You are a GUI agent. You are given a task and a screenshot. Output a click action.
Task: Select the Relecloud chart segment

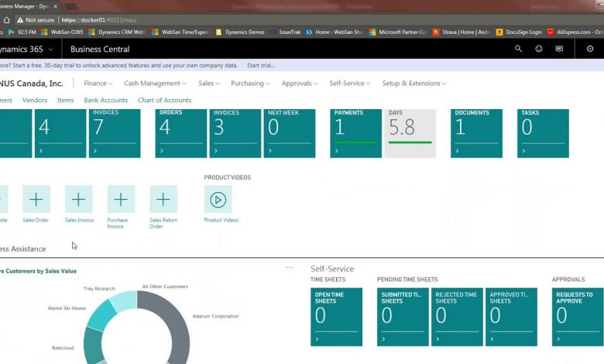[x=92, y=345]
